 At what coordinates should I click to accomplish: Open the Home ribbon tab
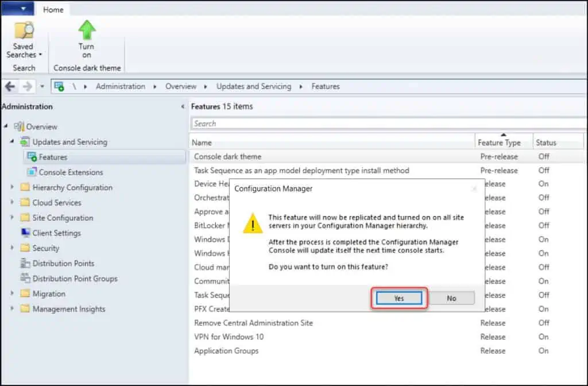[x=53, y=9]
